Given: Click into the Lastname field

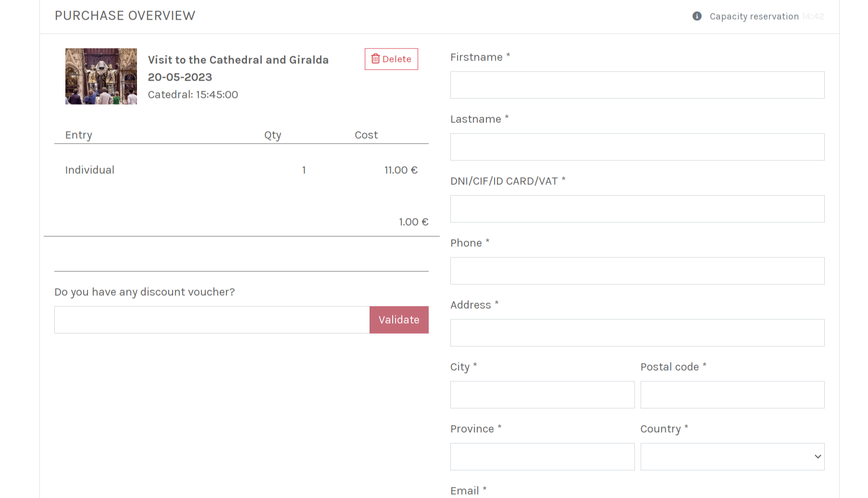Looking at the screenshot, I should (x=637, y=147).
